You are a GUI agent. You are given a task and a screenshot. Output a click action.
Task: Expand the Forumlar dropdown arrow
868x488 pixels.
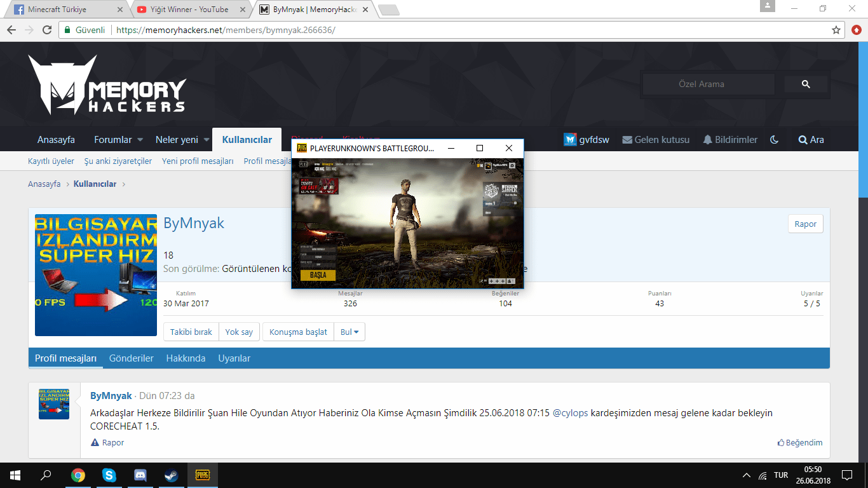tap(140, 140)
